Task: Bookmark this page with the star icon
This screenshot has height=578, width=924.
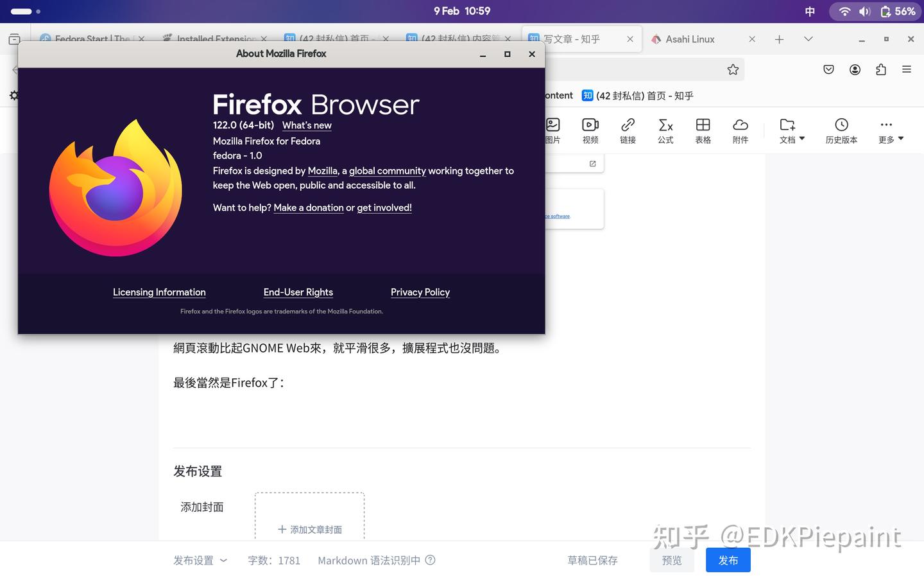Action: pyautogui.click(x=733, y=69)
